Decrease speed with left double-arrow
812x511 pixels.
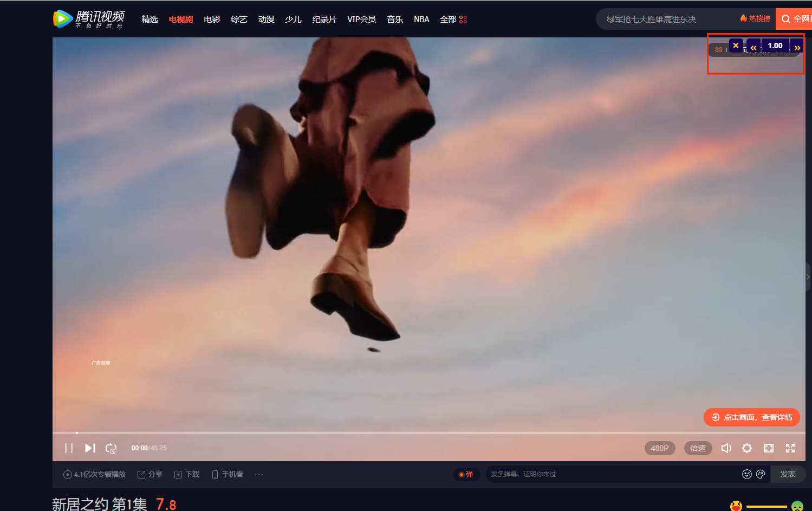coord(753,48)
